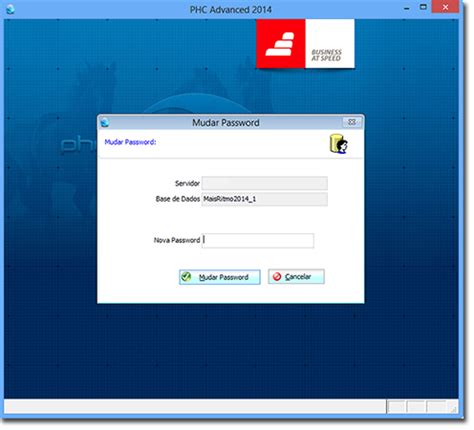Click the PHC Advanced 2014 title bar text
Viewport: 474px width, 430px height.
click(x=231, y=10)
